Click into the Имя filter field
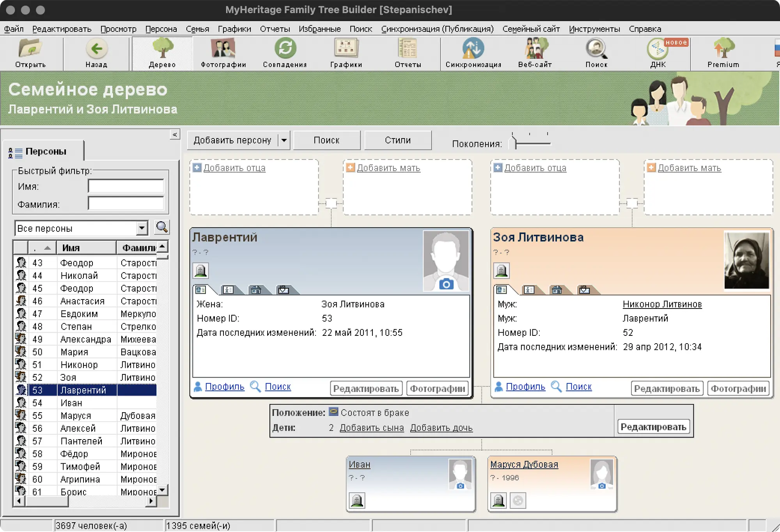The height and width of the screenshot is (532, 780). (x=126, y=186)
